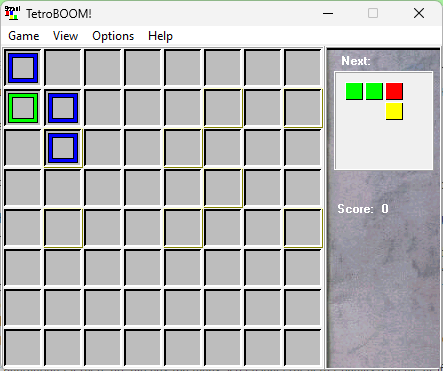Viewport: 443px width, 371px height.
Task: Click the red block in the Next preview
Action: tap(394, 91)
